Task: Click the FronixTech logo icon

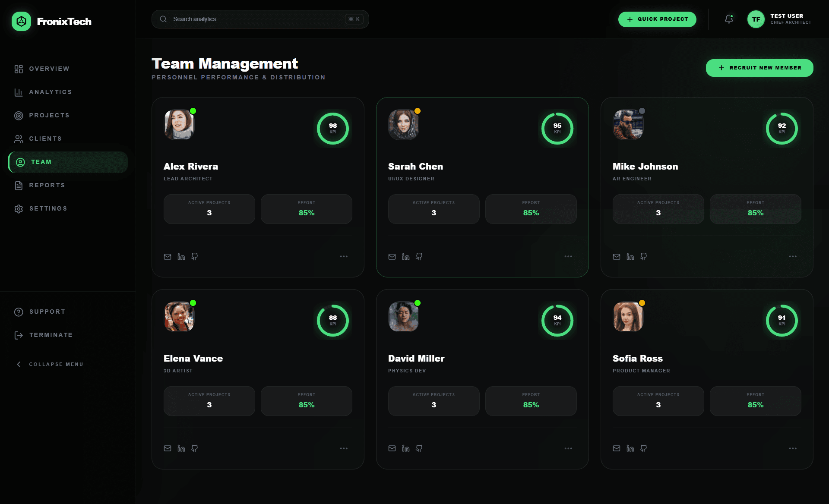Action: click(x=21, y=21)
